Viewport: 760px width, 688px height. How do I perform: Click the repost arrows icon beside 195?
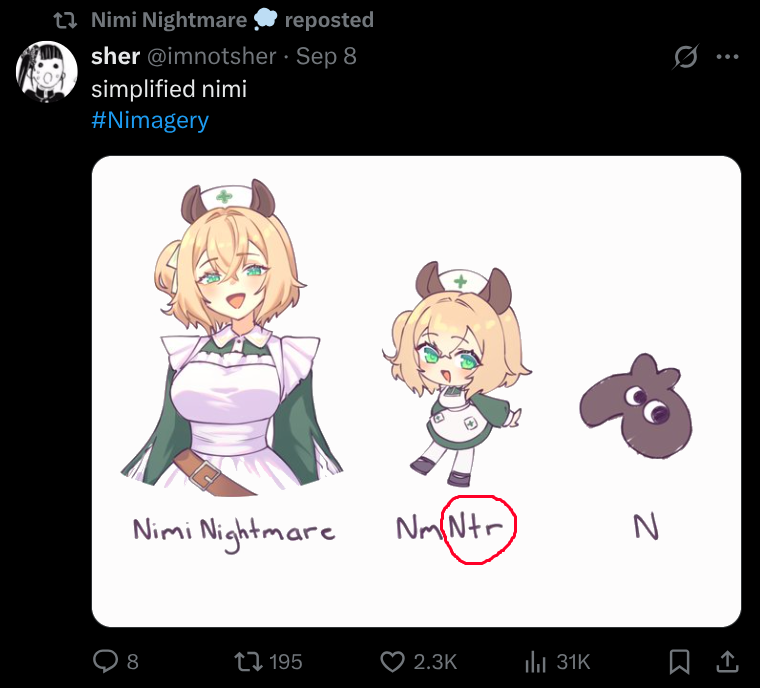click(244, 661)
